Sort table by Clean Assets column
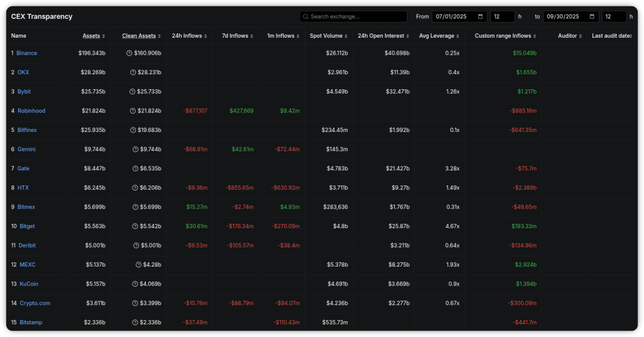This screenshot has width=644, height=337. [x=140, y=36]
